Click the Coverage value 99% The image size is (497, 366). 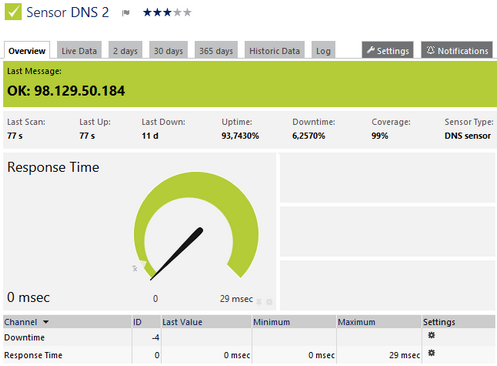tap(380, 136)
